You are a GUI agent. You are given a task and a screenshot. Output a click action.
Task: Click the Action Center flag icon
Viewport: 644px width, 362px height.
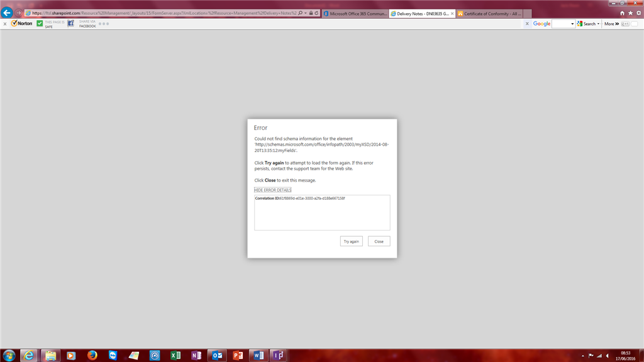591,356
